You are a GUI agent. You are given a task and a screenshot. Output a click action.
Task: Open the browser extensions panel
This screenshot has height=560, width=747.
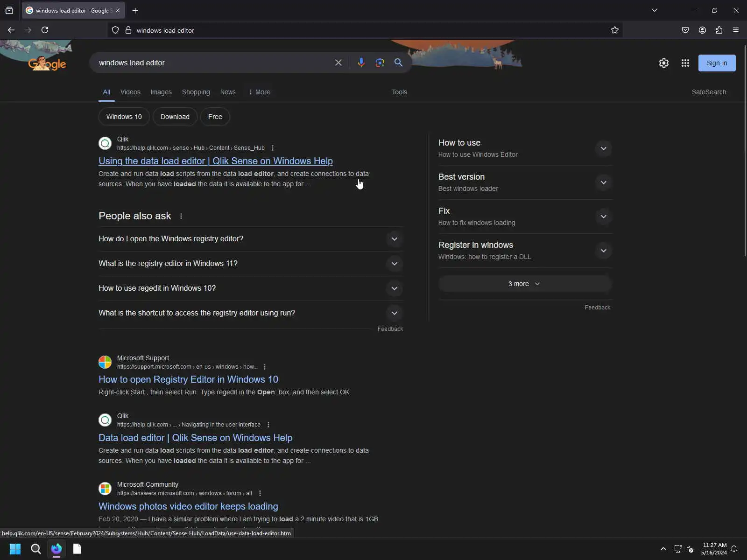pyautogui.click(x=719, y=30)
